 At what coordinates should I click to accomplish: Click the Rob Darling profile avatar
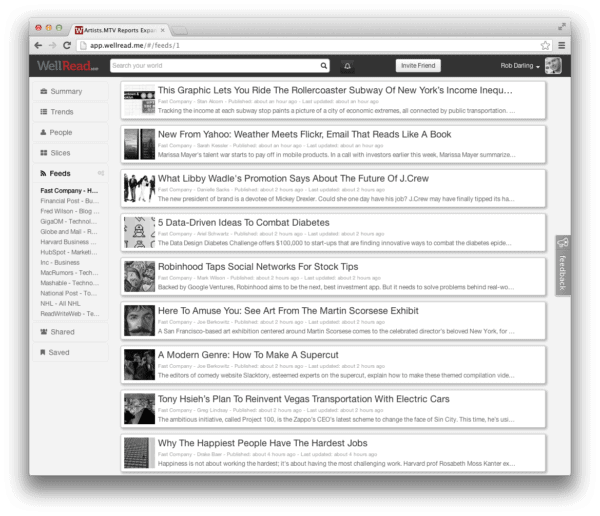553,66
